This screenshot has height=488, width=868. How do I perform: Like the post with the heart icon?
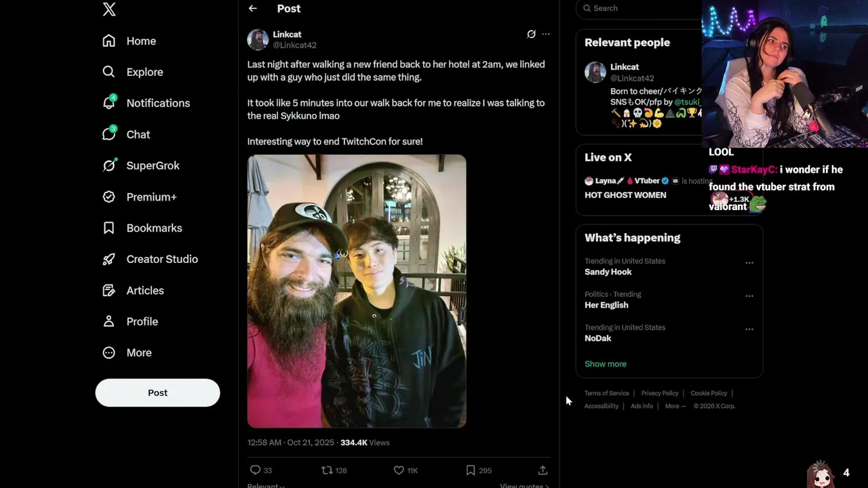(399, 470)
